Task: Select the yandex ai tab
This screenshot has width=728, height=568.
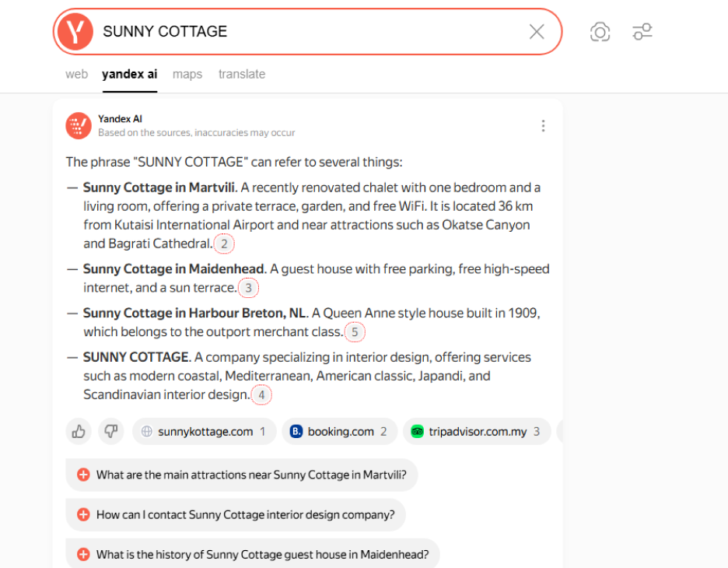Action: point(130,75)
